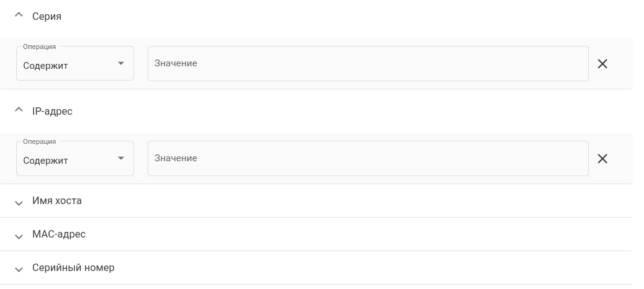This screenshot has height=289, width=644.
Task: Focus the Значение field under IP-адрес
Action: (367, 158)
